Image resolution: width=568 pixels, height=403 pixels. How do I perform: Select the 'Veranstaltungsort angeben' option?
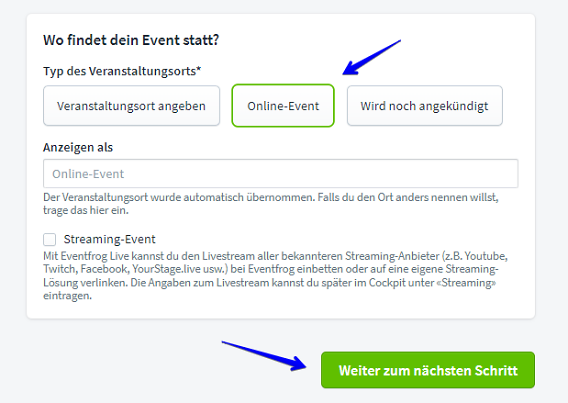(131, 106)
